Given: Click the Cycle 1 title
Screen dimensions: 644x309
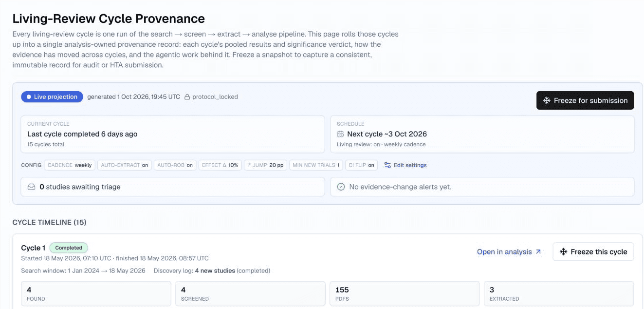Looking at the screenshot, I should 33,248.
